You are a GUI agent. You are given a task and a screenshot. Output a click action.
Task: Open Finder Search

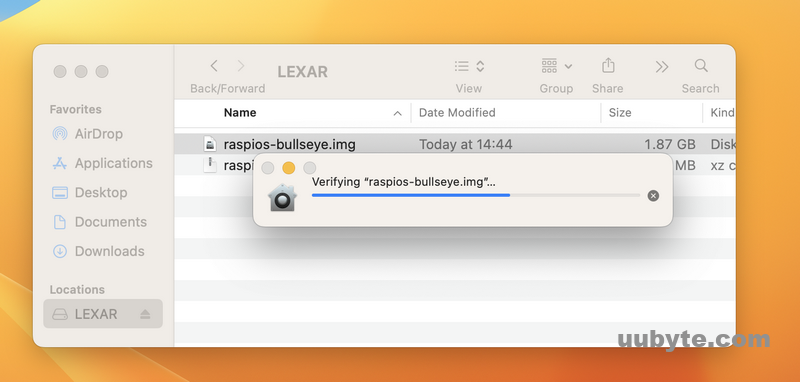(x=701, y=66)
